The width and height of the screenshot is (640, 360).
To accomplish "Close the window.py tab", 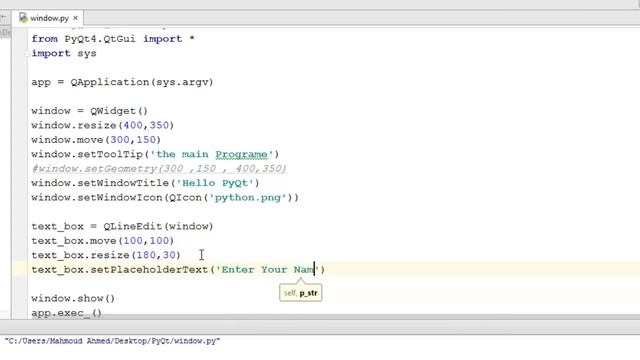I will click(x=76, y=18).
